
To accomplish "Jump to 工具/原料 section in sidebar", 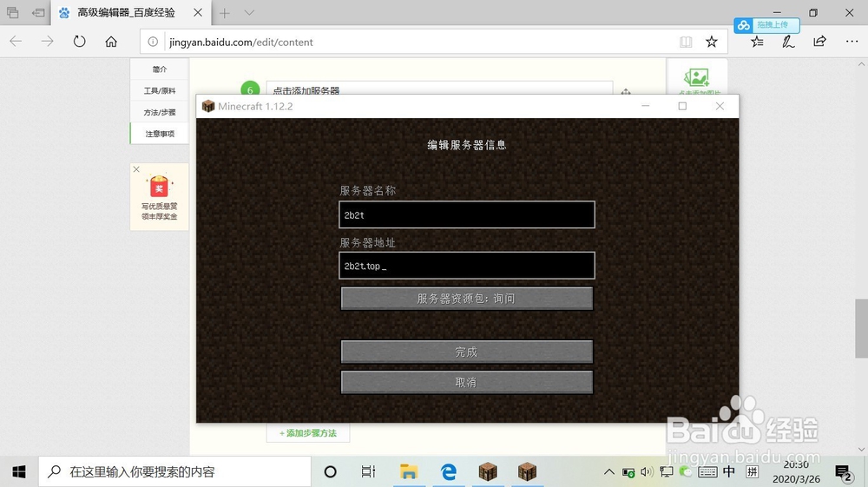I will coord(160,91).
